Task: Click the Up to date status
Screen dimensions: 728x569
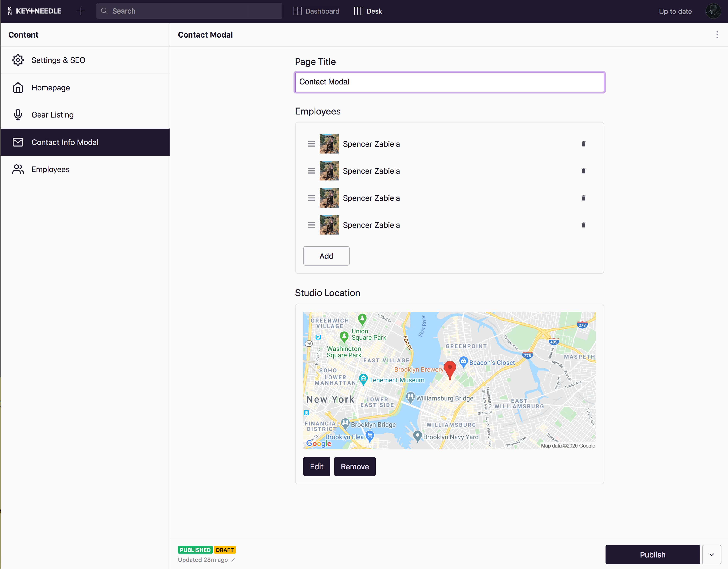Action: click(675, 11)
